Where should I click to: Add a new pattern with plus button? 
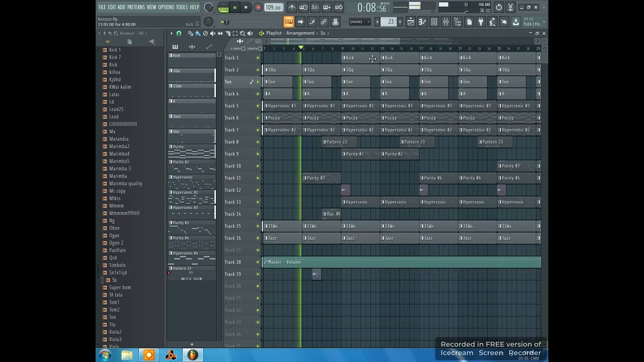(400, 22)
